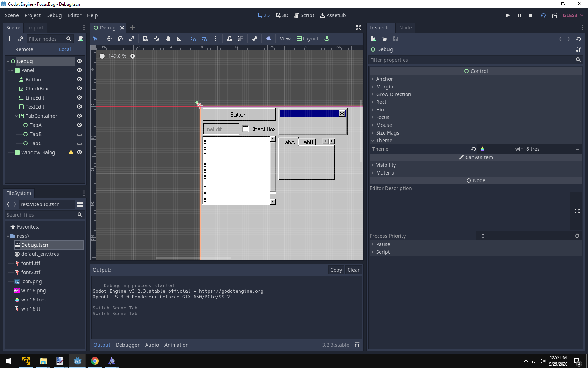Open the distraction-free mode toggle above Inspector
The width and height of the screenshot is (588, 368).
[359, 28]
